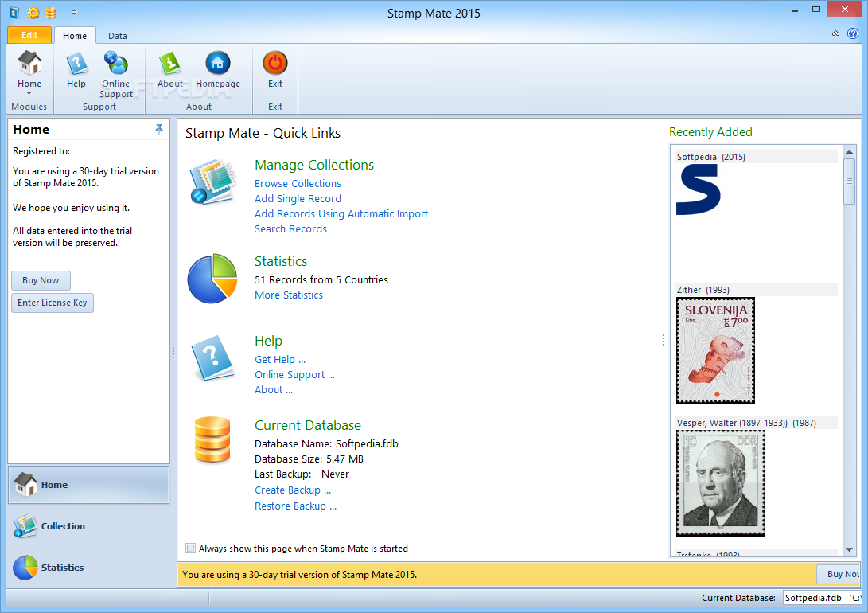Open the blue help question mark icon
Screen dimensions: 868x613
tap(853, 33)
